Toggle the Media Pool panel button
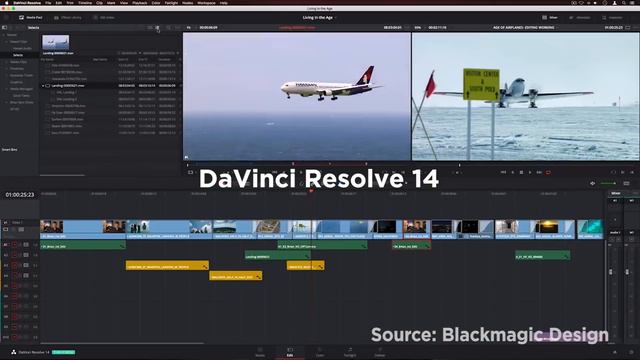Image resolution: width=640 pixels, height=360 pixels. [31, 18]
